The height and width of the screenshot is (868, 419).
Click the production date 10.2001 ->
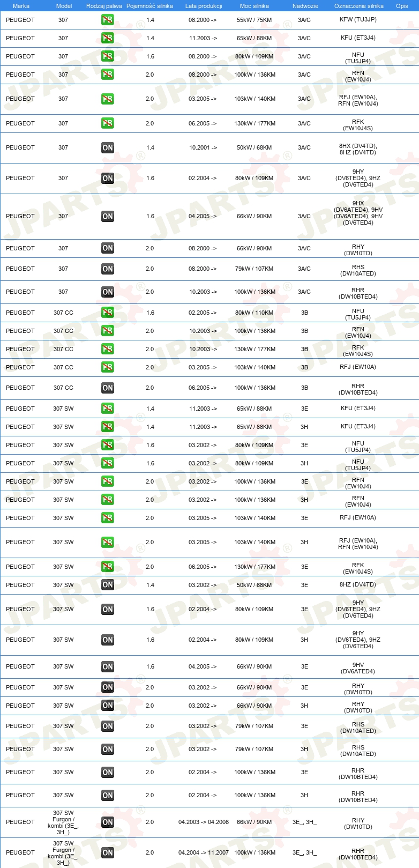(203, 147)
